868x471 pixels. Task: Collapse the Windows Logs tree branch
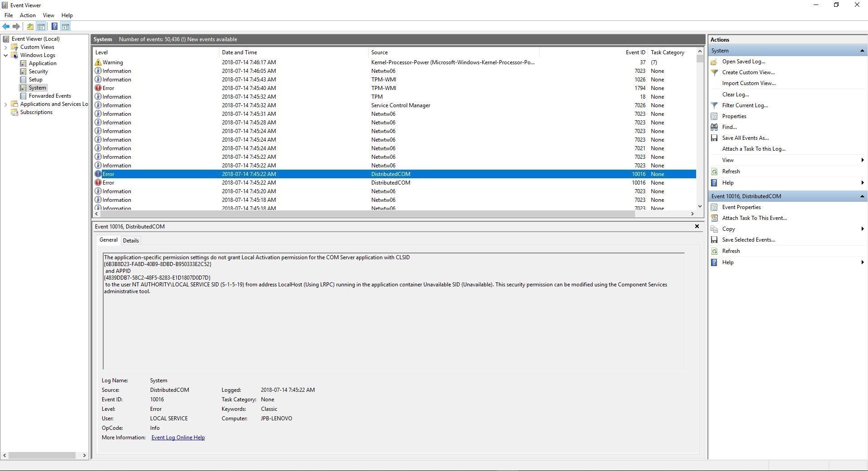tap(5, 55)
